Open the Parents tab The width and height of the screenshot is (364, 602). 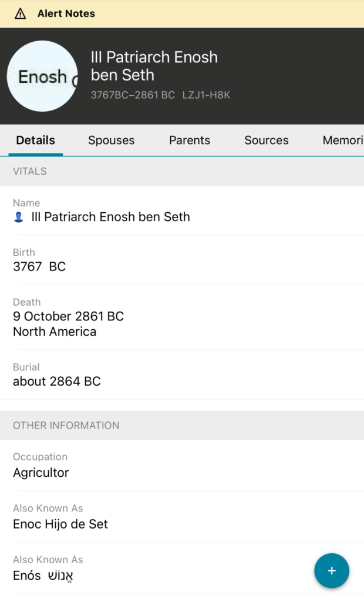coord(190,141)
